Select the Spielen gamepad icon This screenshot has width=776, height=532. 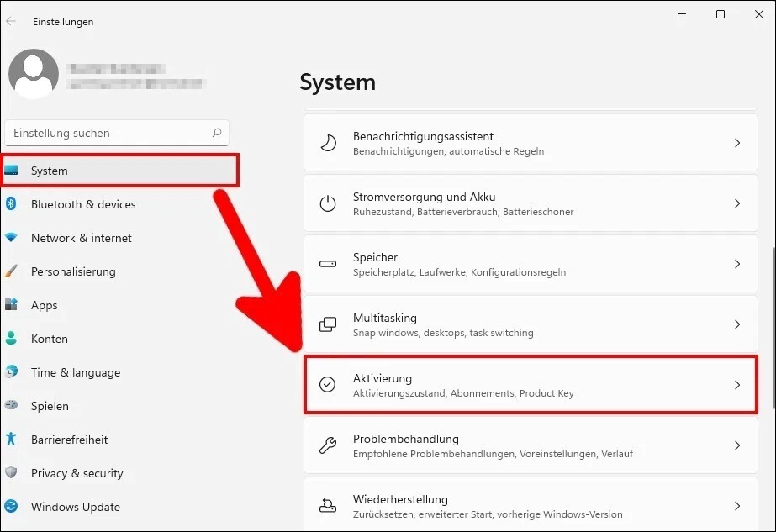coord(15,406)
